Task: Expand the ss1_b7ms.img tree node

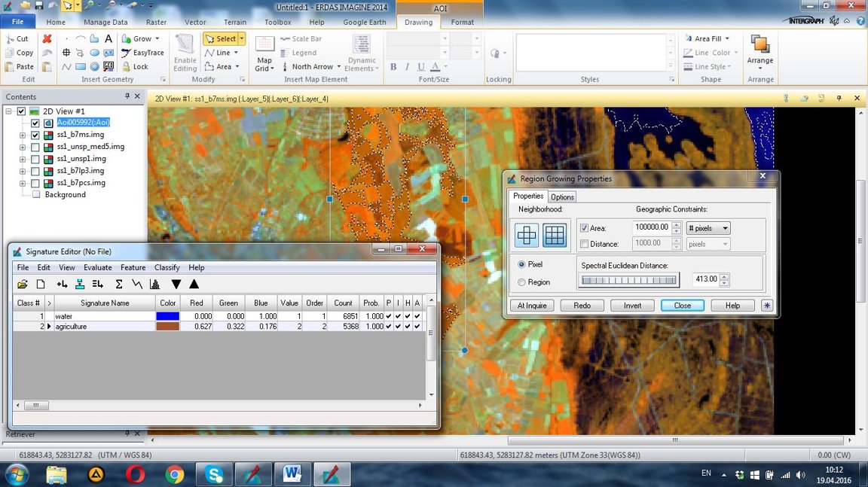Action: tap(22, 135)
